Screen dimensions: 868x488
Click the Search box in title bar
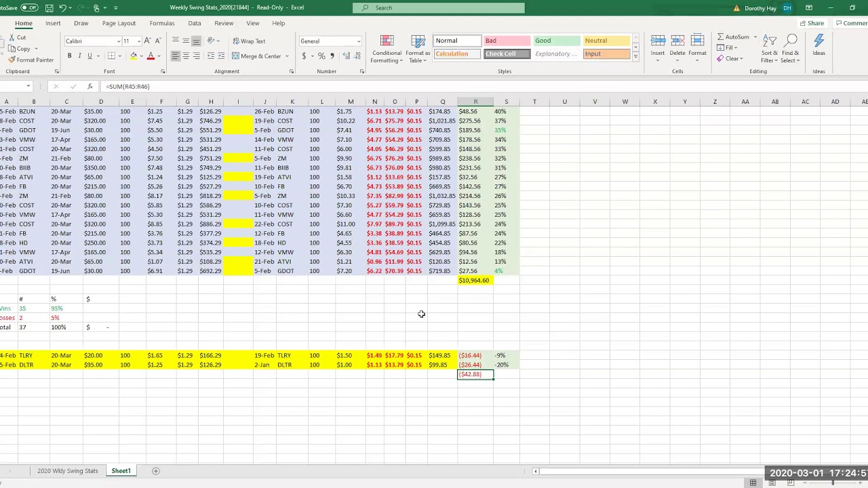(x=439, y=7)
